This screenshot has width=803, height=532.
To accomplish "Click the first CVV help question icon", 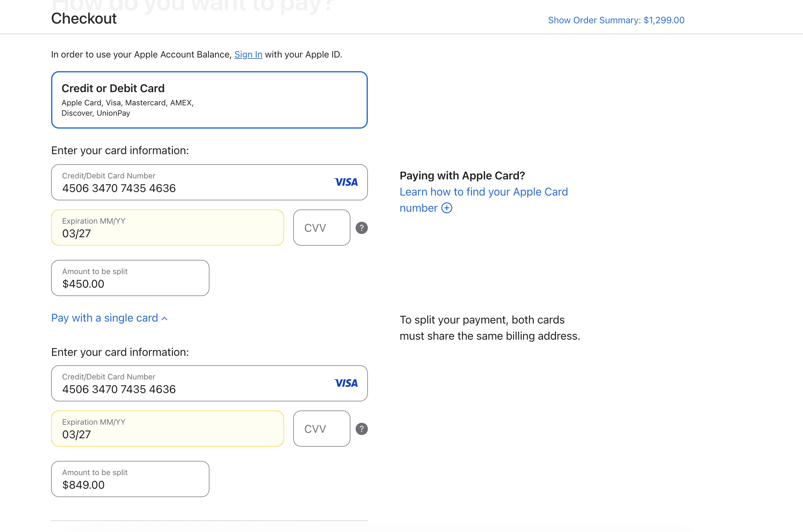I will coord(361,228).
